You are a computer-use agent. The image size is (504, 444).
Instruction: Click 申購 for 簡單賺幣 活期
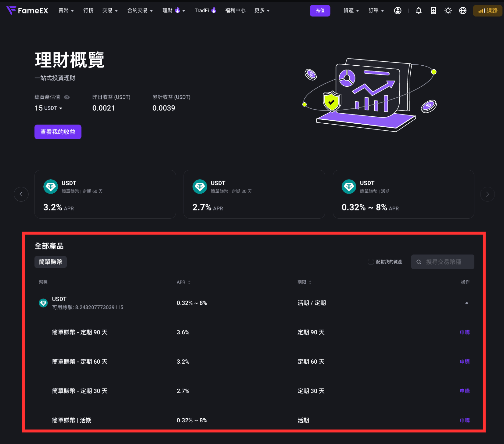(465, 420)
